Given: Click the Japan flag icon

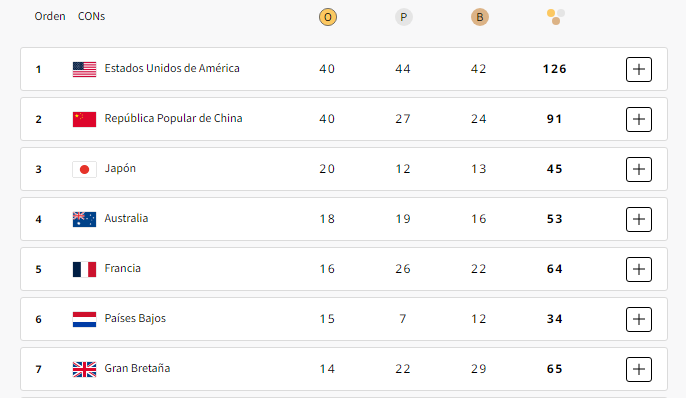Looking at the screenshot, I should tap(84, 169).
